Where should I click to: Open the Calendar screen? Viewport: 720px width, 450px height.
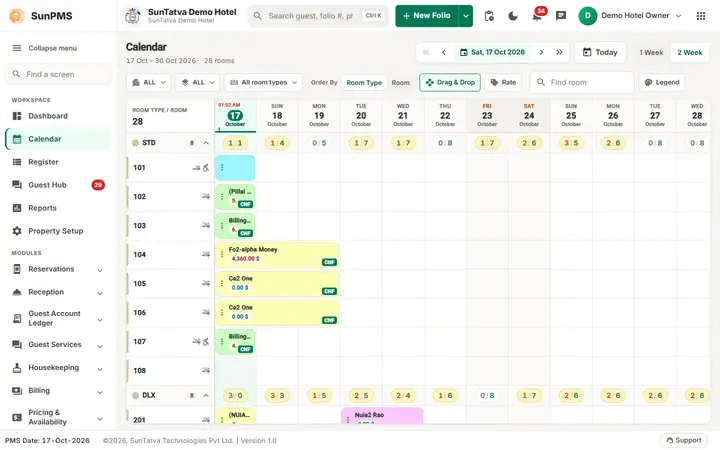point(58,139)
